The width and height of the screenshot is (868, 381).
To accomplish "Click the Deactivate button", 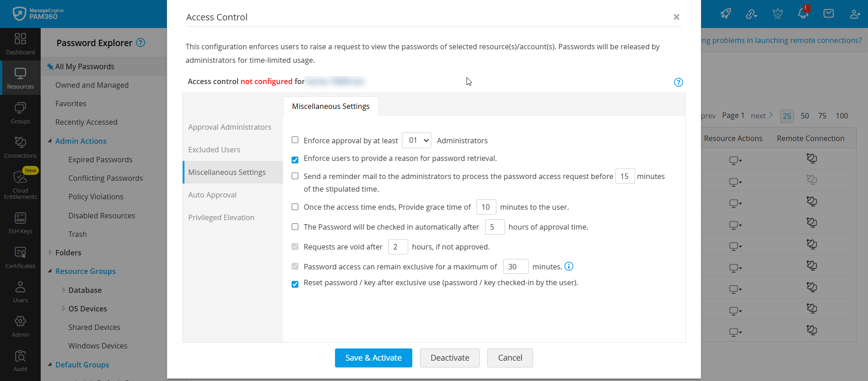I will point(449,357).
